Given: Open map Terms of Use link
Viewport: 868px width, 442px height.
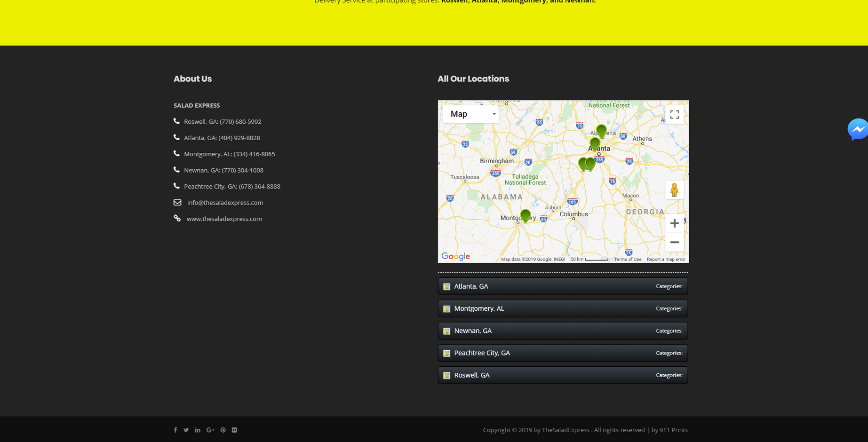Looking at the screenshot, I should pyautogui.click(x=628, y=259).
